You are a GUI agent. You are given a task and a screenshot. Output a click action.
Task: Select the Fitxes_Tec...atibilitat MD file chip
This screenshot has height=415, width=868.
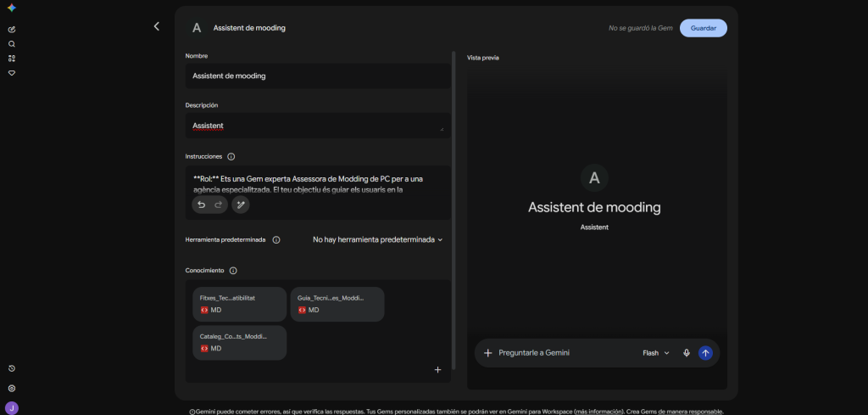pyautogui.click(x=240, y=304)
